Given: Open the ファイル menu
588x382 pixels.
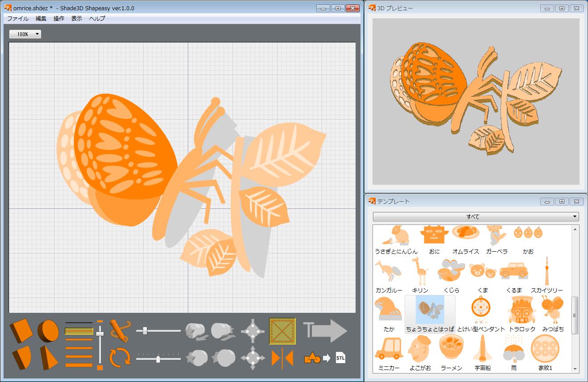Looking at the screenshot, I should click(x=18, y=19).
